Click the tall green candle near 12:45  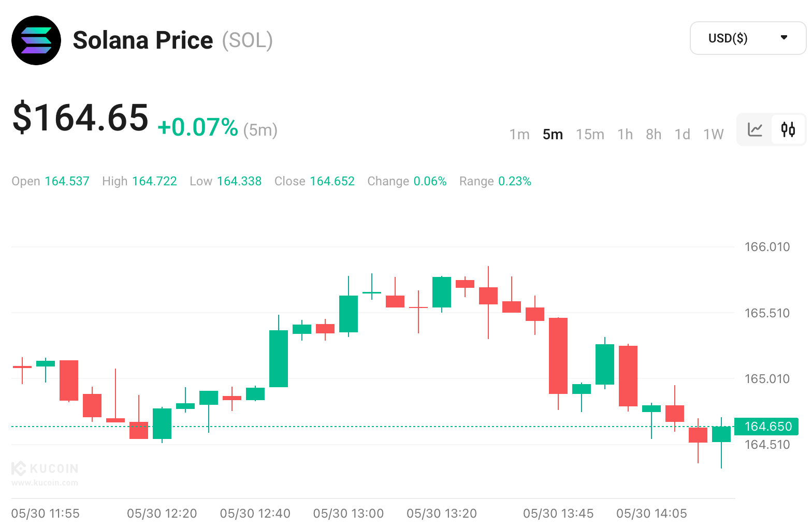[279, 358]
